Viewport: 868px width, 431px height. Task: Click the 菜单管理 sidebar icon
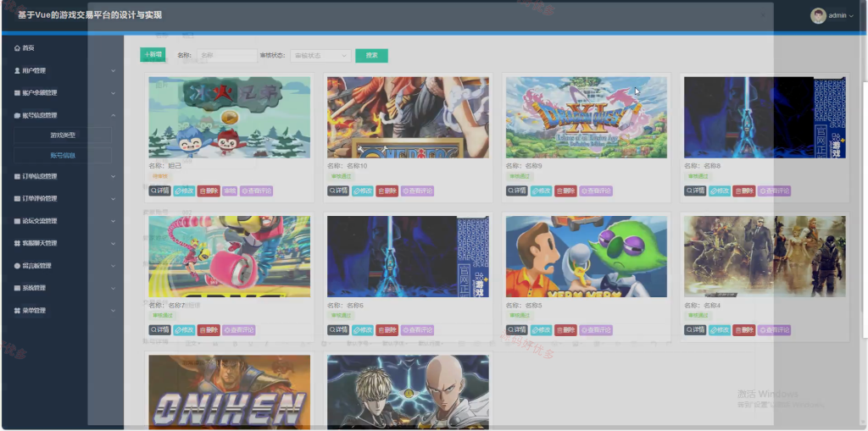pyautogui.click(x=17, y=311)
